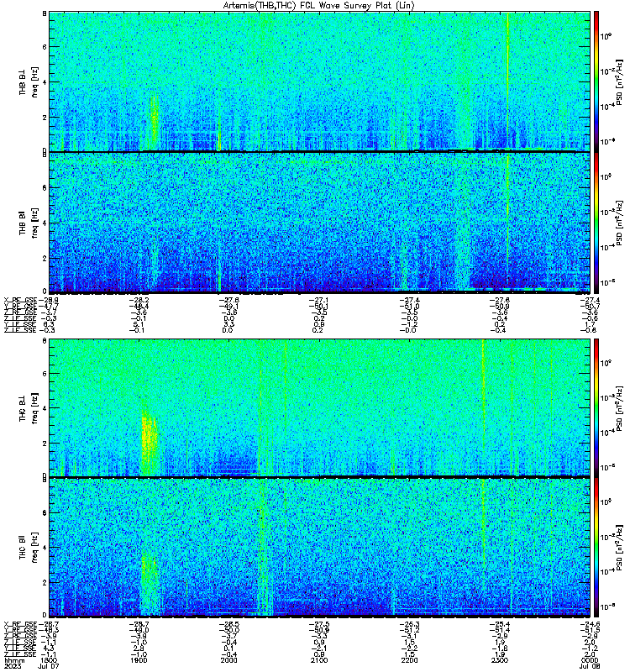Click the THB B-parallel panel color bar
Image resolution: width=630 pixels, height=672 pixels.
tap(596, 223)
